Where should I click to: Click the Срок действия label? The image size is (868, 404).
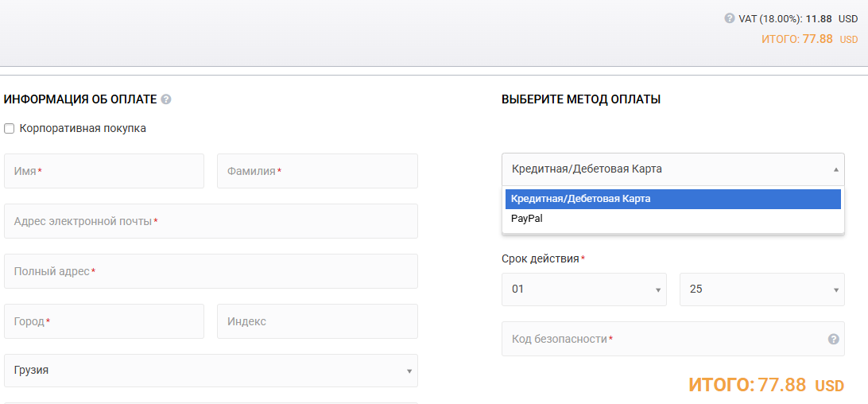542,259
